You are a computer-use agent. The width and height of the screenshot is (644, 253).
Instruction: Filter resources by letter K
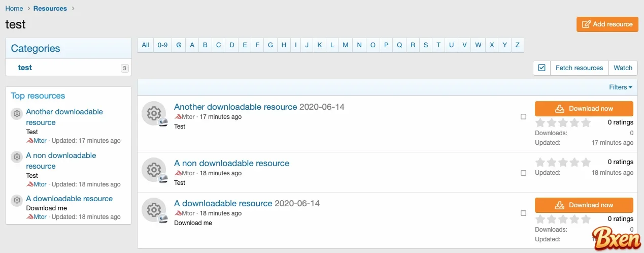(320, 45)
